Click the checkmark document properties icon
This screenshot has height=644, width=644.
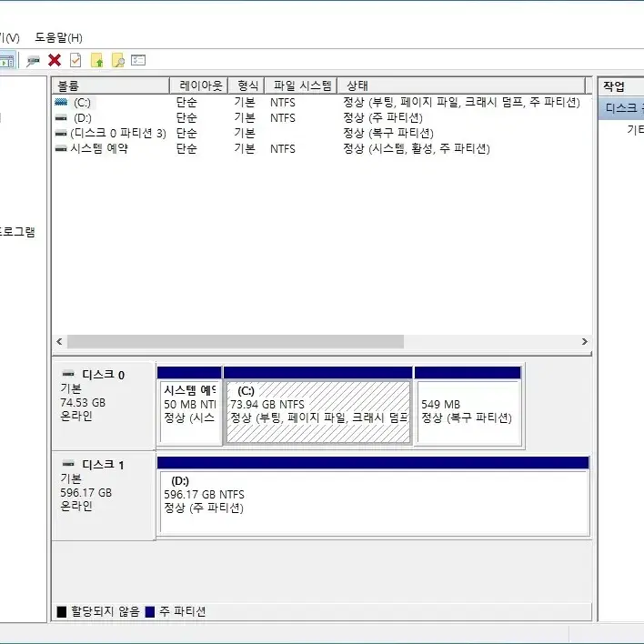[75, 60]
